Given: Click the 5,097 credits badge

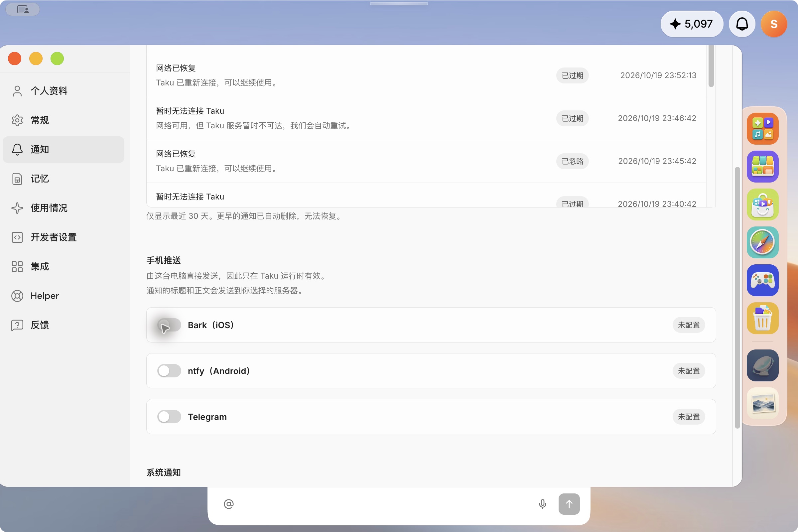Looking at the screenshot, I should 692,24.
